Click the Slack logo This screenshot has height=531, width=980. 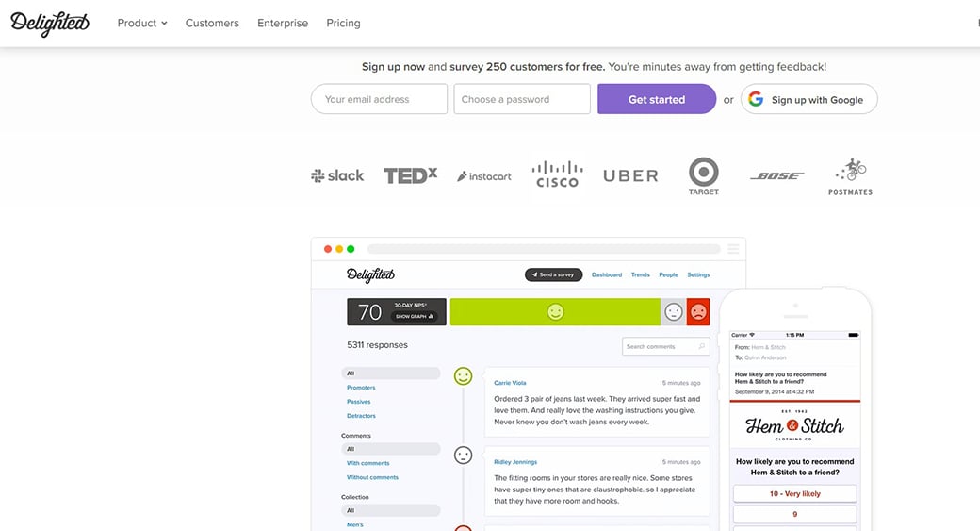tap(337, 175)
